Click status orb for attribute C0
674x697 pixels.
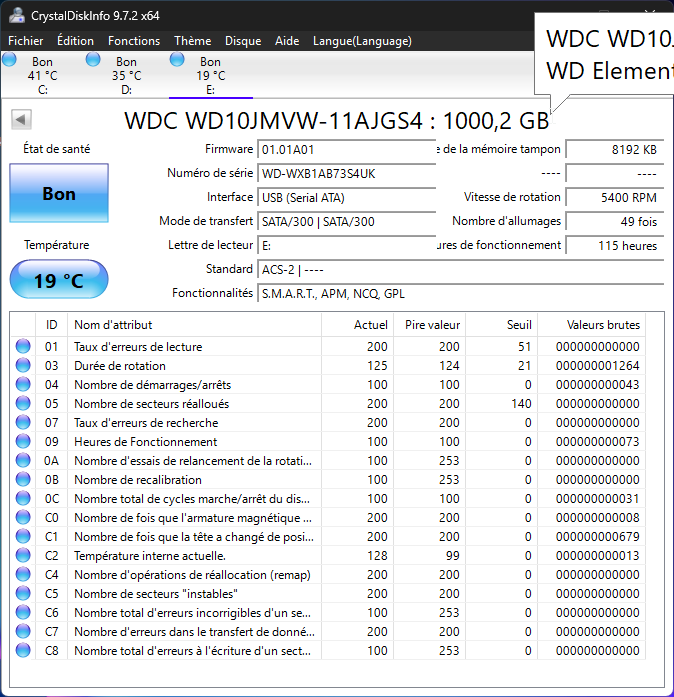[23, 517]
